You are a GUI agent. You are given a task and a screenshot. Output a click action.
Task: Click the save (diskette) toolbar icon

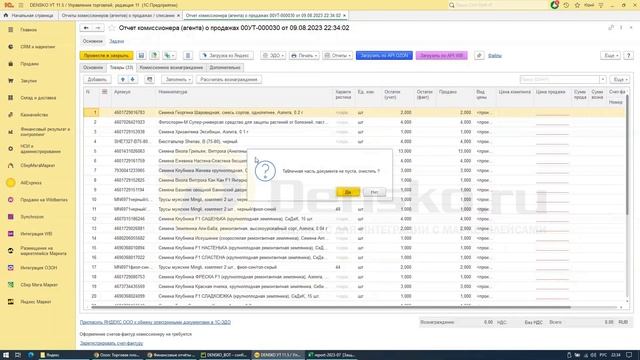141,56
